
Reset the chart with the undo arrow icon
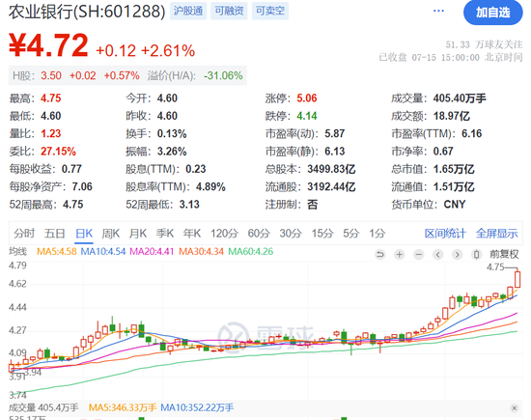pyautogui.click(x=380, y=254)
